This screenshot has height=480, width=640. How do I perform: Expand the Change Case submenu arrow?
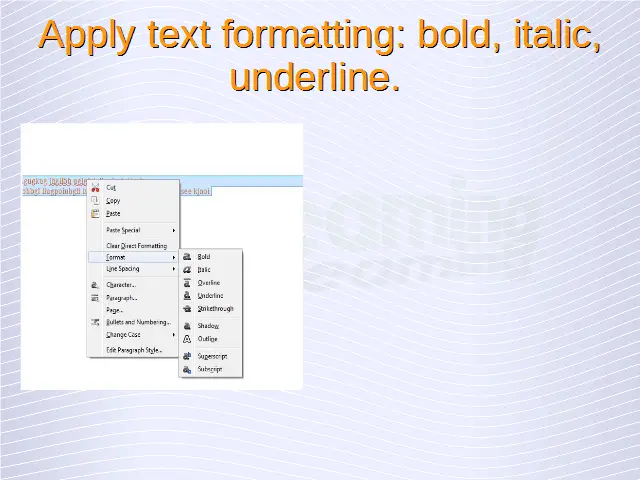(x=173, y=335)
